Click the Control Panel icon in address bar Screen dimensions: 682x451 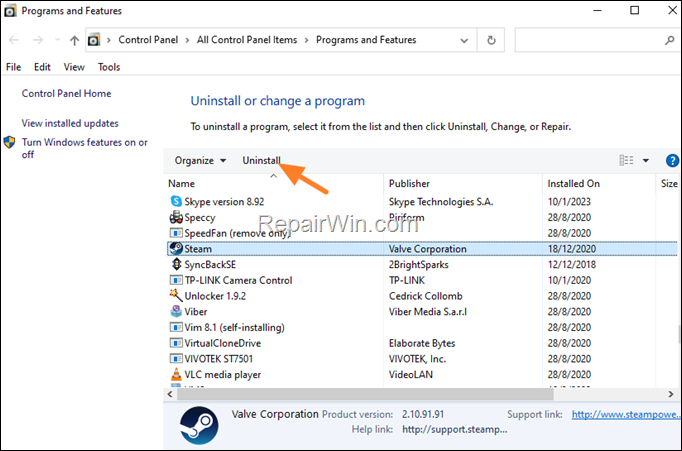point(94,40)
